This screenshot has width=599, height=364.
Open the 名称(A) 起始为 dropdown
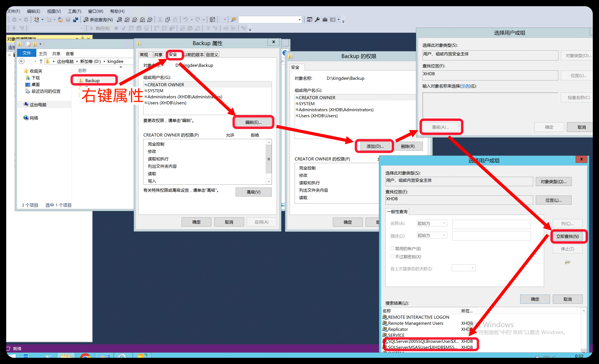[432, 223]
